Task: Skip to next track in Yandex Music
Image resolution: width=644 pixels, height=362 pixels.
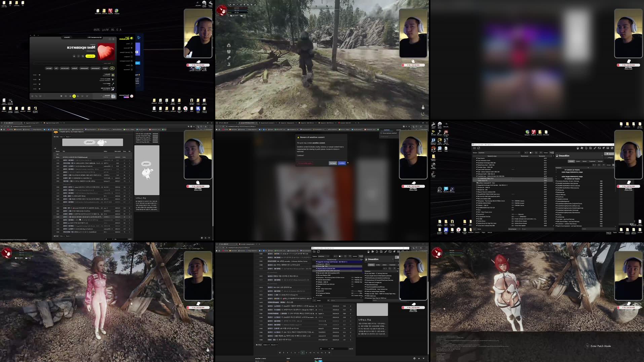Action: point(70,96)
